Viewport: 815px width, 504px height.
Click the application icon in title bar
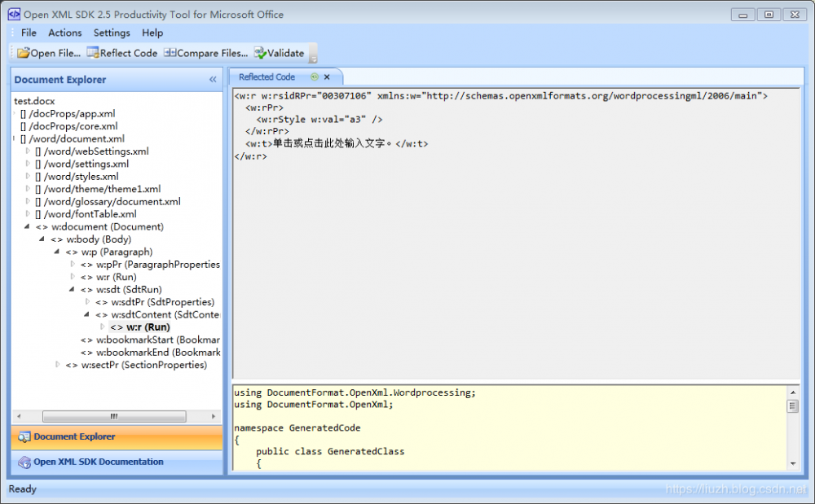point(14,15)
